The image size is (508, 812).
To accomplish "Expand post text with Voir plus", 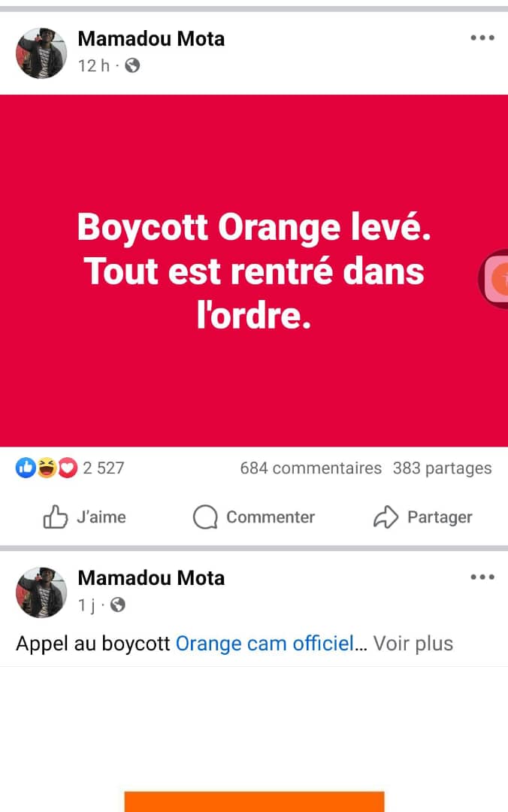I will point(413,644).
